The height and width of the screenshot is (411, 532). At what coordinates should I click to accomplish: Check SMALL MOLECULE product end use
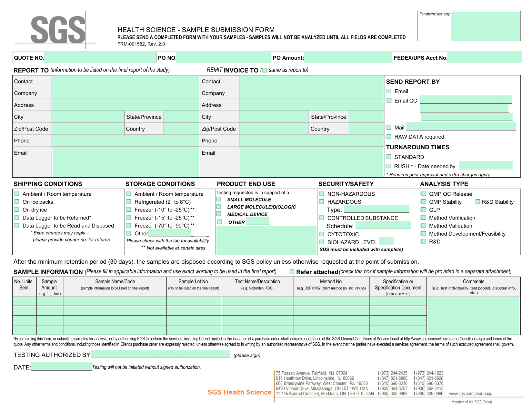pos(219,200)
